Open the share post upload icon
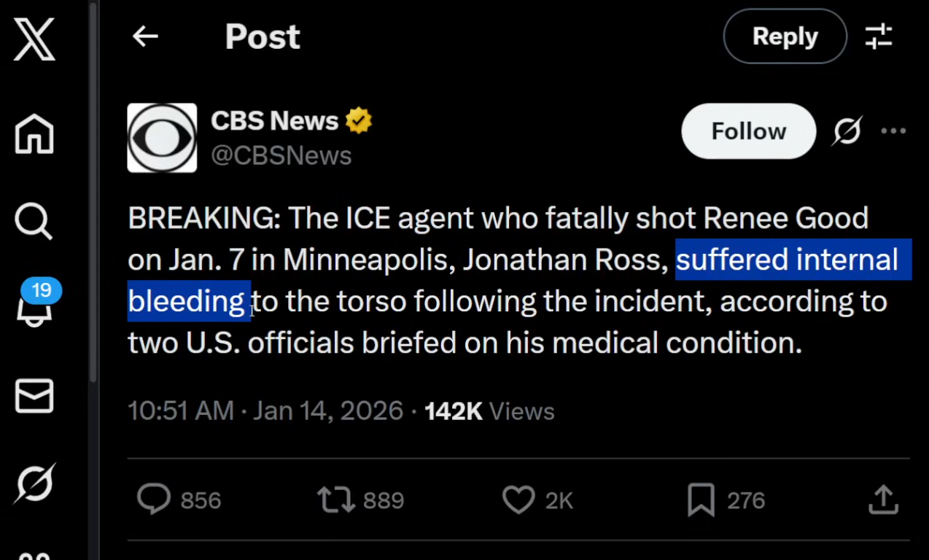929x560 pixels. click(883, 500)
